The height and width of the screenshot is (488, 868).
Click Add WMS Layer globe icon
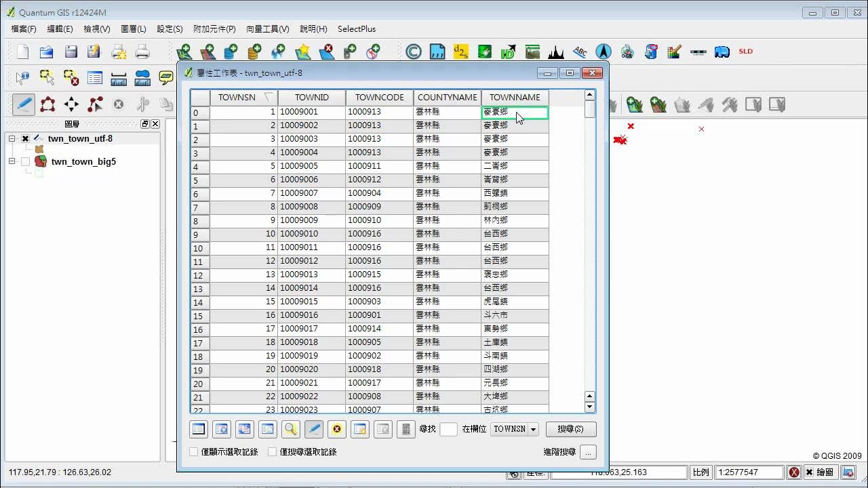click(279, 52)
